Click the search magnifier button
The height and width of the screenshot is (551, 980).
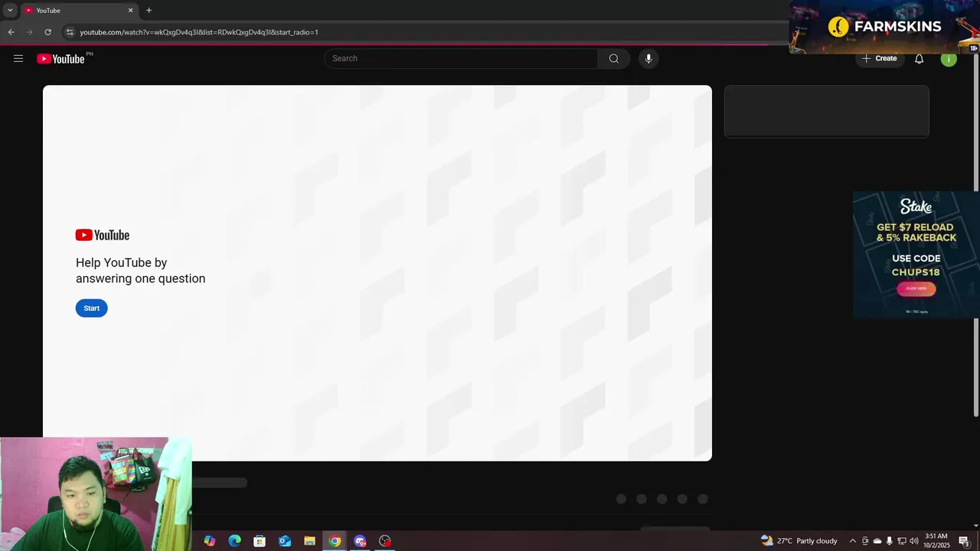(614, 58)
